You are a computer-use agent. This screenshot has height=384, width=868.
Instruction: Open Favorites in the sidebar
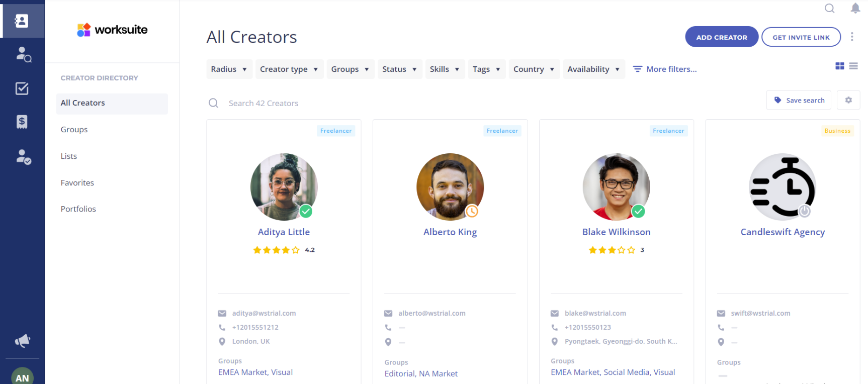[x=77, y=183]
